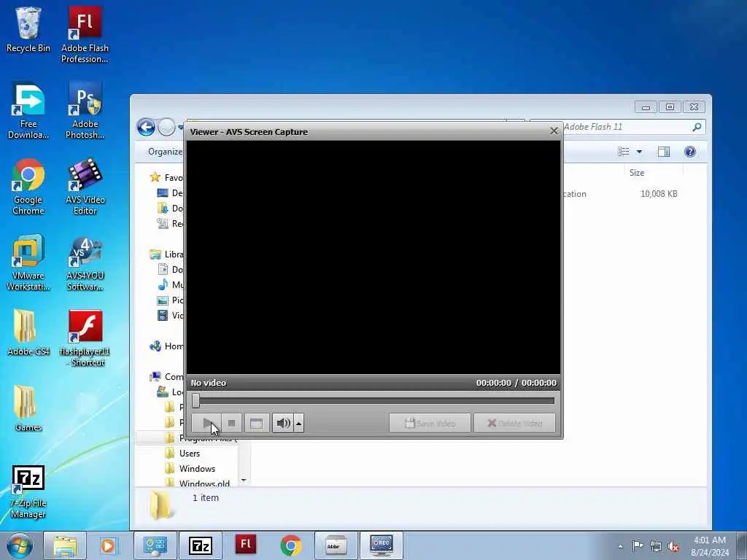
Task: Click the Action Center flag icon
Action: 638,546
